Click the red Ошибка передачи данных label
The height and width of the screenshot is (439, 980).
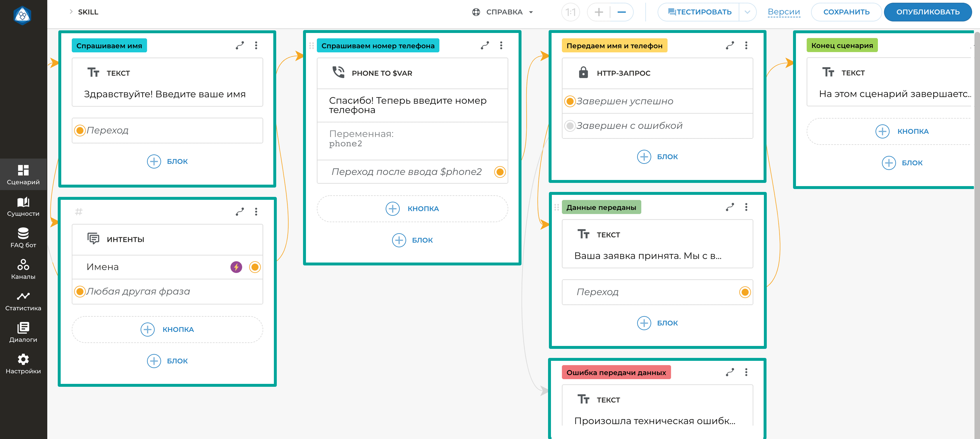pyautogui.click(x=616, y=372)
